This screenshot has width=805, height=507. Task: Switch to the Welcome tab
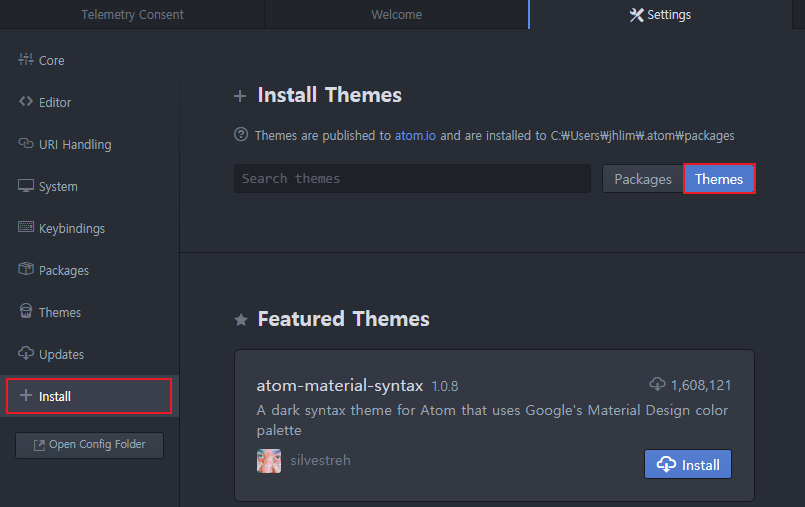(x=396, y=14)
